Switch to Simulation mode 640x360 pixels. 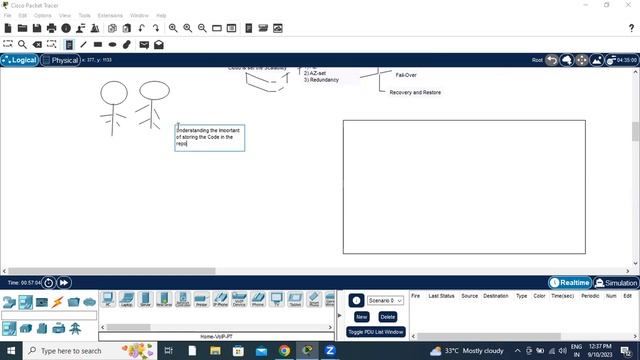pos(616,282)
